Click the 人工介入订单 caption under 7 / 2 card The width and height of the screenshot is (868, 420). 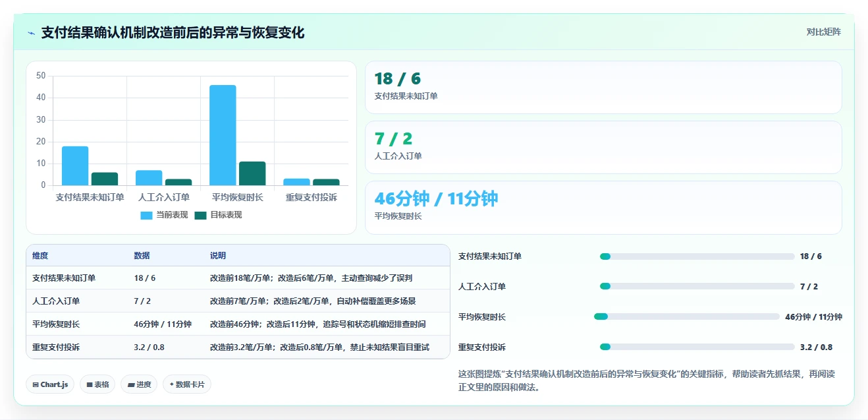[x=398, y=156]
